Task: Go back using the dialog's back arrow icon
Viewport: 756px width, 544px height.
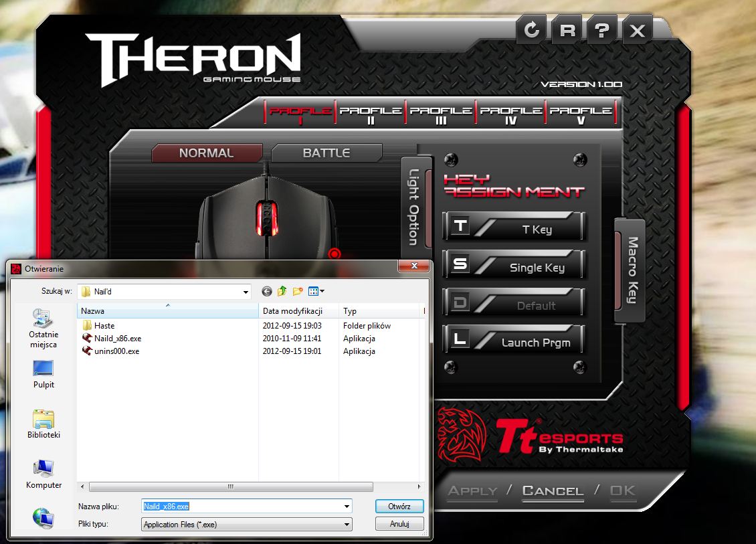Action: [267, 291]
